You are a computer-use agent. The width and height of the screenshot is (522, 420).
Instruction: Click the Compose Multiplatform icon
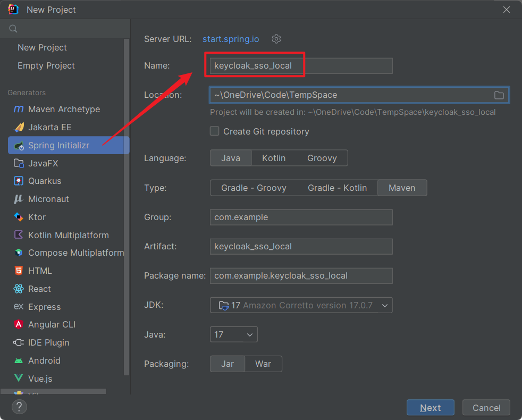pyautogui.click(x=19, y=253)
